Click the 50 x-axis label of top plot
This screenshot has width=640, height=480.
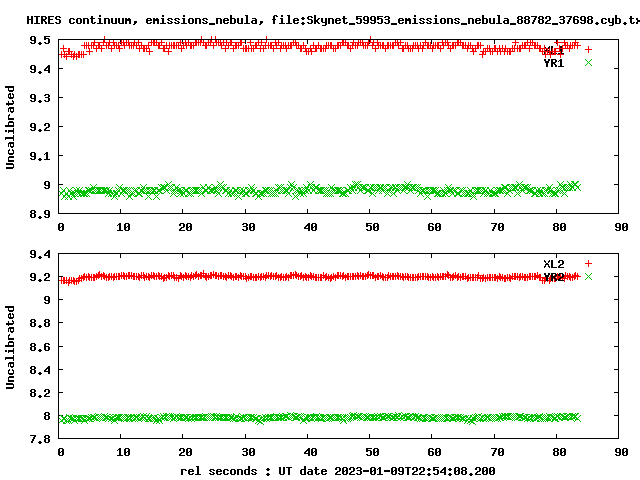click(x=372, y=227)
